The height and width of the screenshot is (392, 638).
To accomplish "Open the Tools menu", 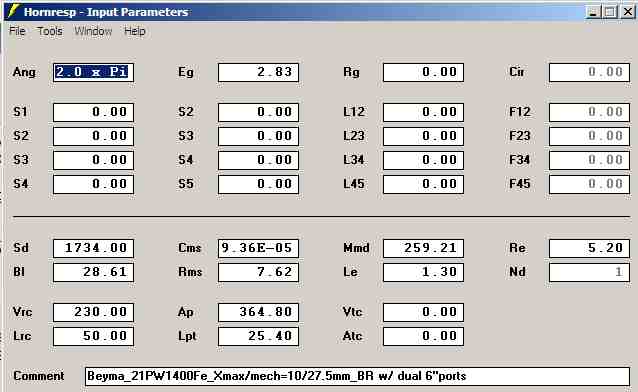I will (x=50, y=31).
